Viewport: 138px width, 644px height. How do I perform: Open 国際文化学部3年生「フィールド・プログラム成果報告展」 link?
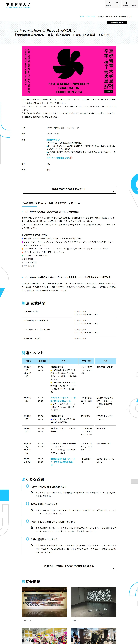pyautogui.click(x=63, y=460)
